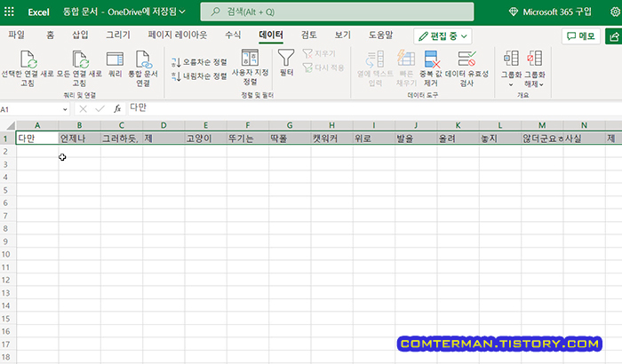
Task: Open the 쿼리 pane
Action: tap(115, 63)
